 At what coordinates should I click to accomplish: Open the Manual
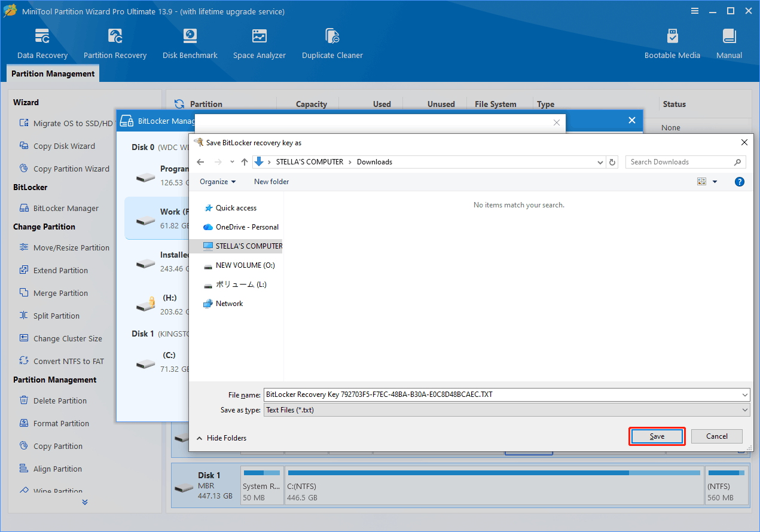(730, 44)
